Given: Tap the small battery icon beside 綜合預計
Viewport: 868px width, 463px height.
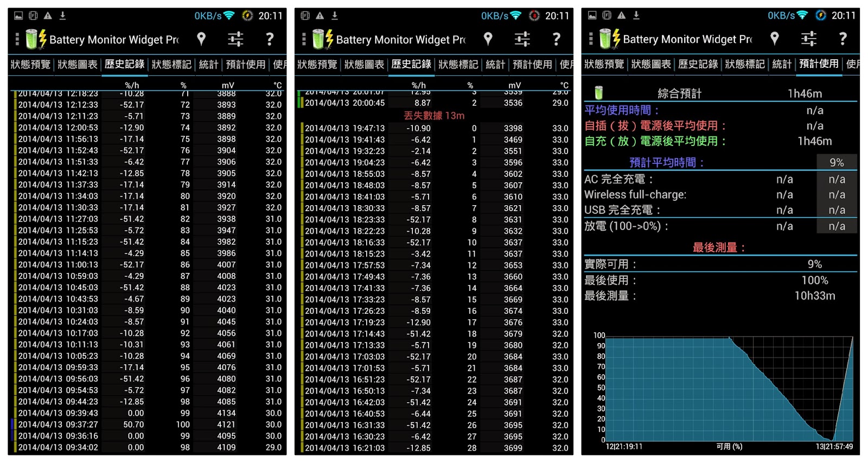Looking at the screenshot, I should coord(599,93).
